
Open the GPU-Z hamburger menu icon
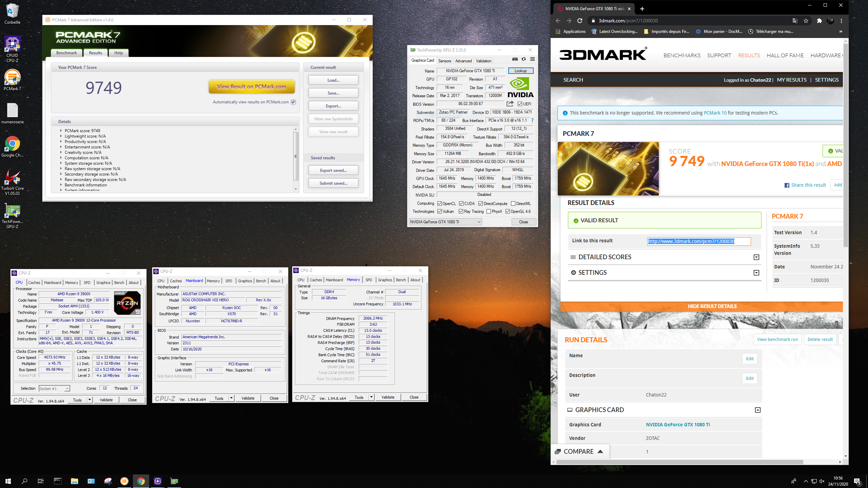pyautogui.click(x=532, y=59)
